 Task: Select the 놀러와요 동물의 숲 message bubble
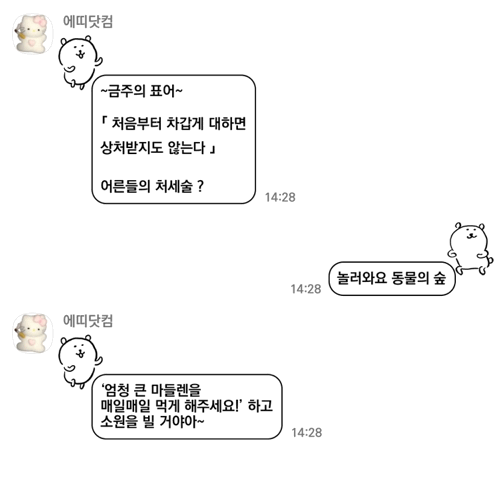point(392,278)
